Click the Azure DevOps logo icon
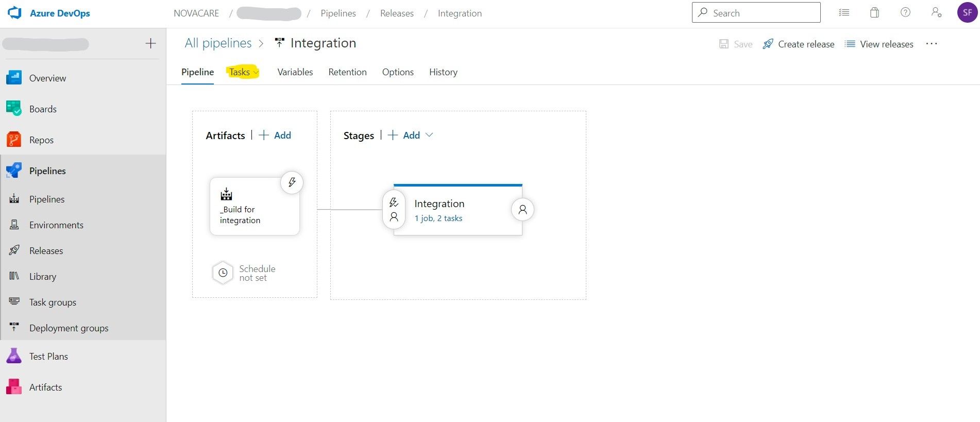Screen dimensions: 980x422 click(14, 13)
